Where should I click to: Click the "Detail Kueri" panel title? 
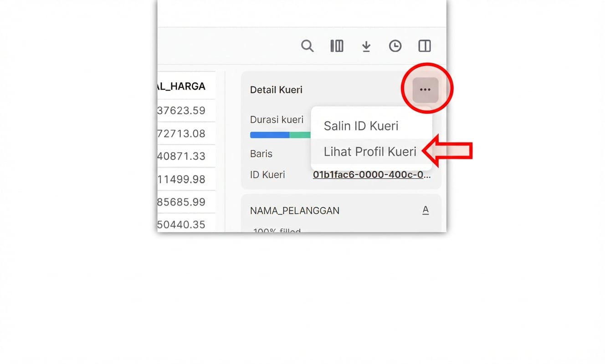[276, 90]
